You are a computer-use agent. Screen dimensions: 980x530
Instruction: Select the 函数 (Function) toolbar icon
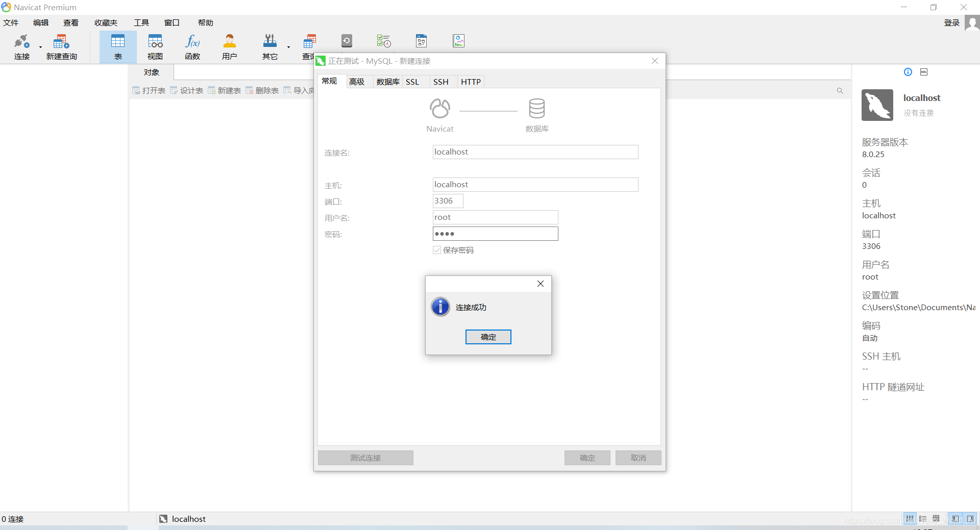pyautogui.click(x=192, y=46)
